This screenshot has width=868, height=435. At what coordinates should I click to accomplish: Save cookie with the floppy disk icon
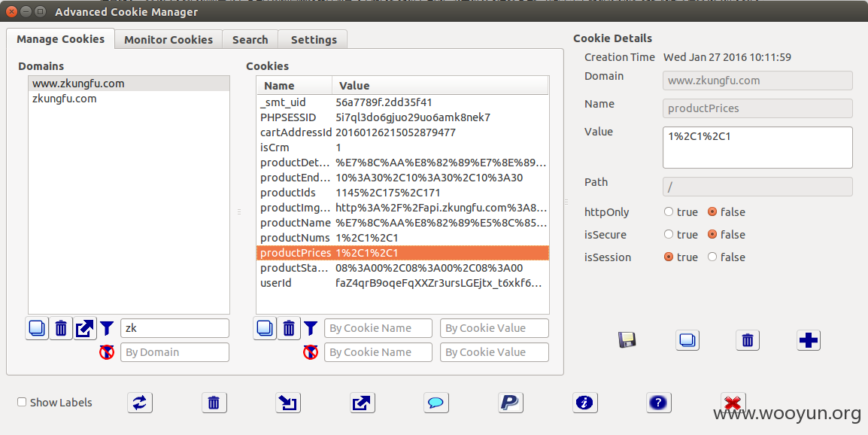click(627, 339)
